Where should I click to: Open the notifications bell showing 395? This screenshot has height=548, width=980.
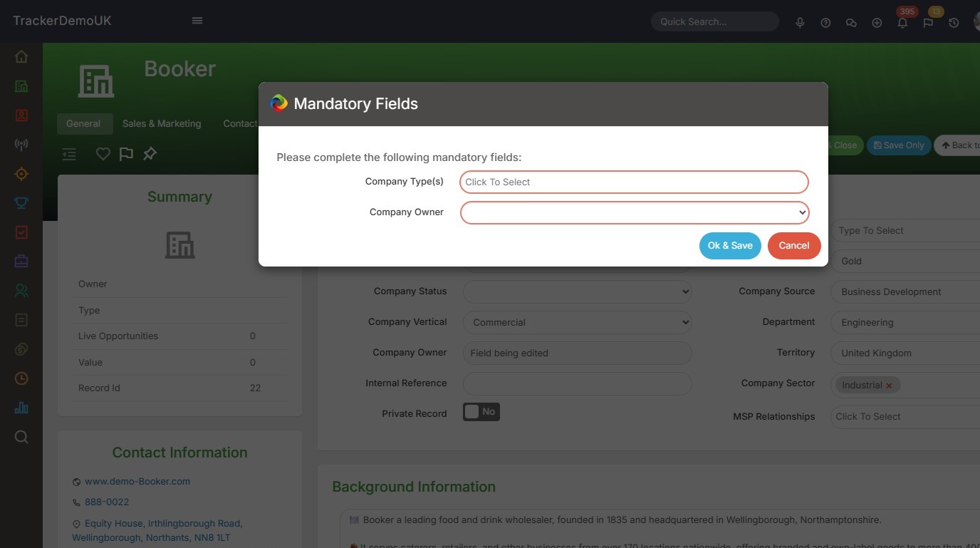click(x=902, y=22)
